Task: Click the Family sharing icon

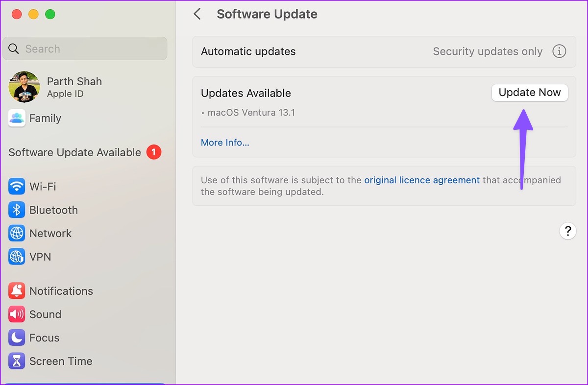Action: [x=17, y=118]
